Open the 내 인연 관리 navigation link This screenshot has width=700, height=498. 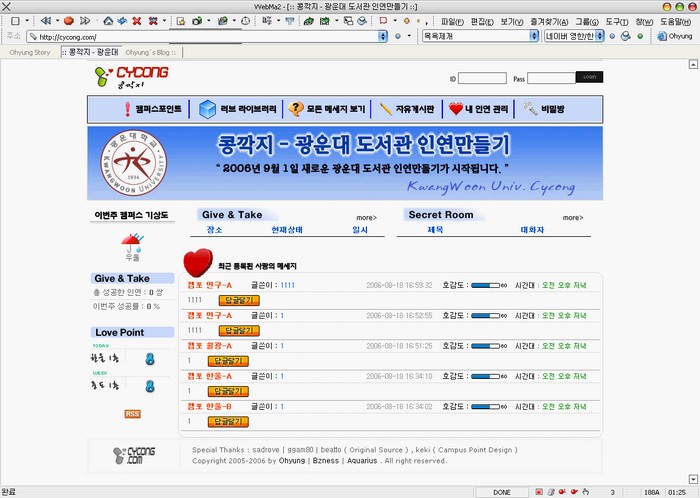pyautogui.click(x=479, y=109)
